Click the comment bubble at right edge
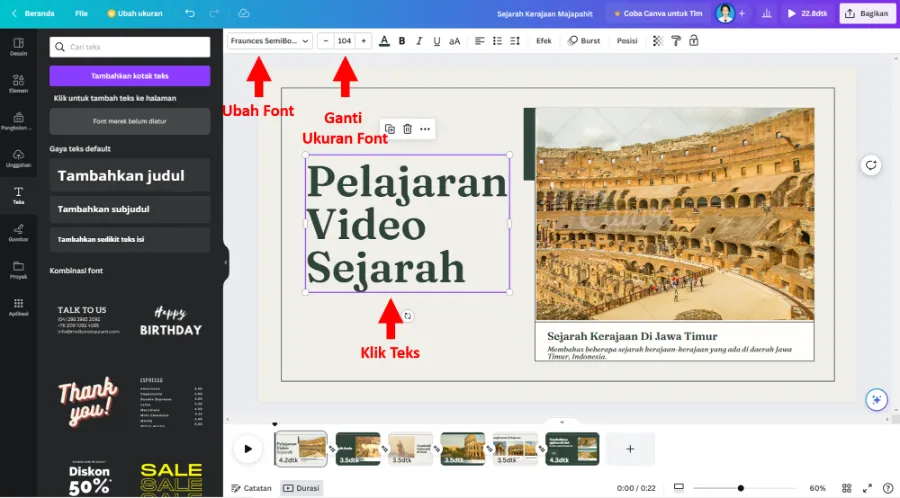 coord(871,165)
